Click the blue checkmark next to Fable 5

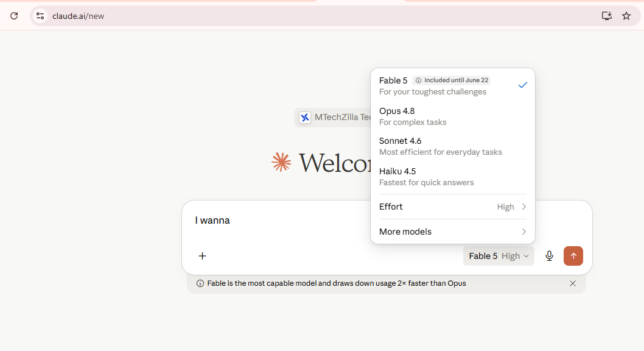[522, 85]
